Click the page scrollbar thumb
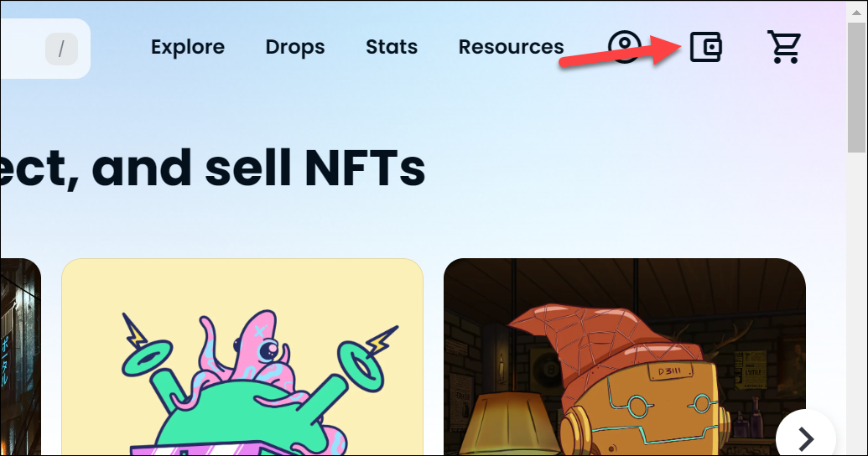The width and height of the screenshot is (868, 456). 857,87
